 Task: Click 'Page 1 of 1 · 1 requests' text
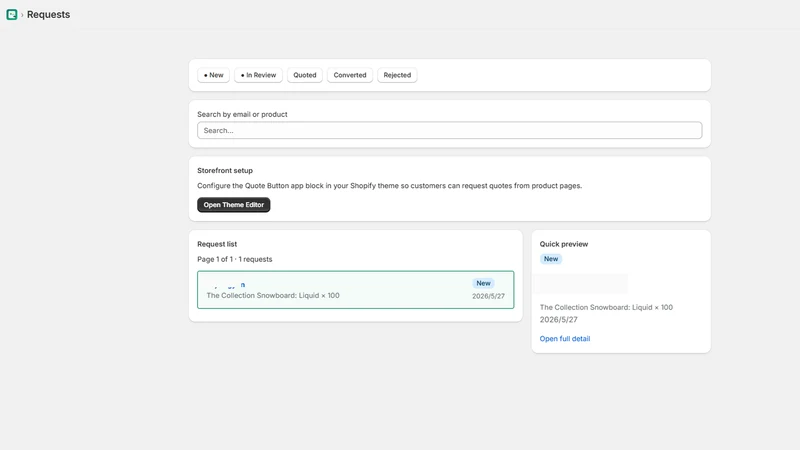235,259
